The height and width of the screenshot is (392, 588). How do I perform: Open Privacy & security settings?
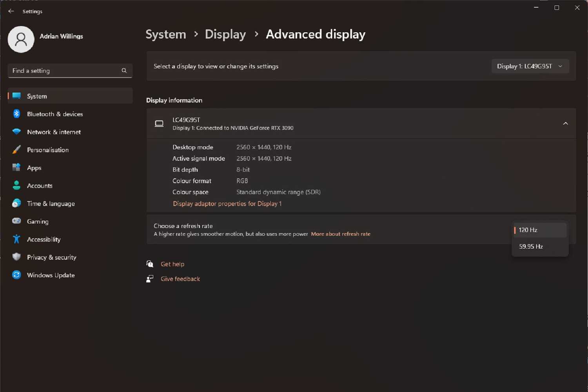pos(51,257)
